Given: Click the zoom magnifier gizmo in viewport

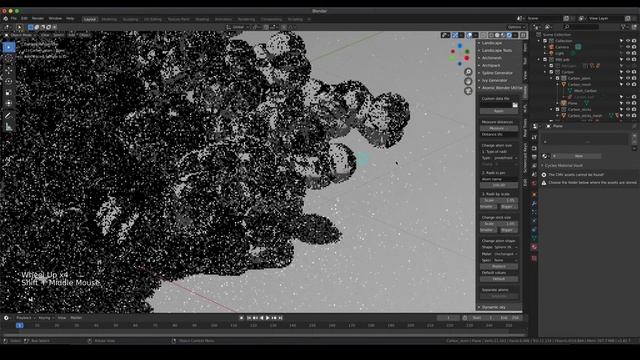Looking at the screenshot, I should pos(468,72).
